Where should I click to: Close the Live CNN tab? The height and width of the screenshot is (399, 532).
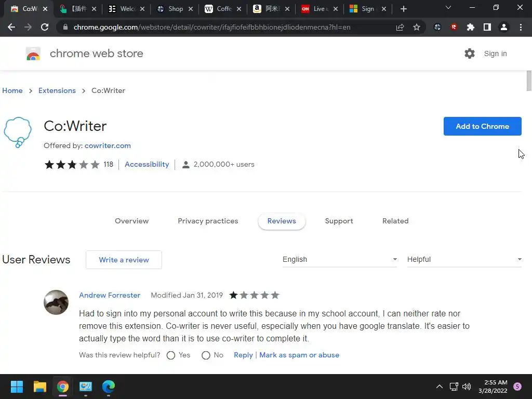(336, 9)
